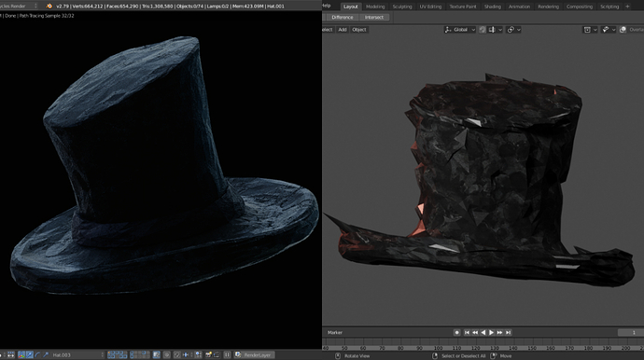Switch to the Compositing workspace tab
The image size is (644, 360).
pos(579,7)
